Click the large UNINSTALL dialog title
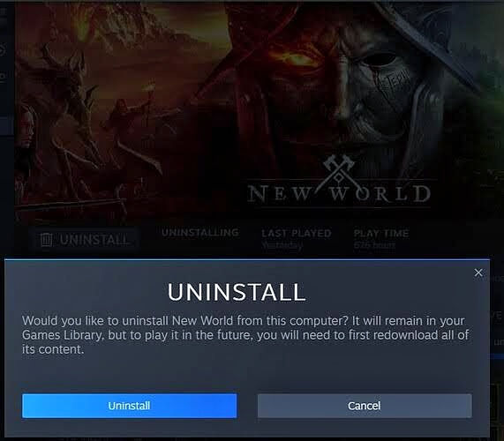 (237, 292)
